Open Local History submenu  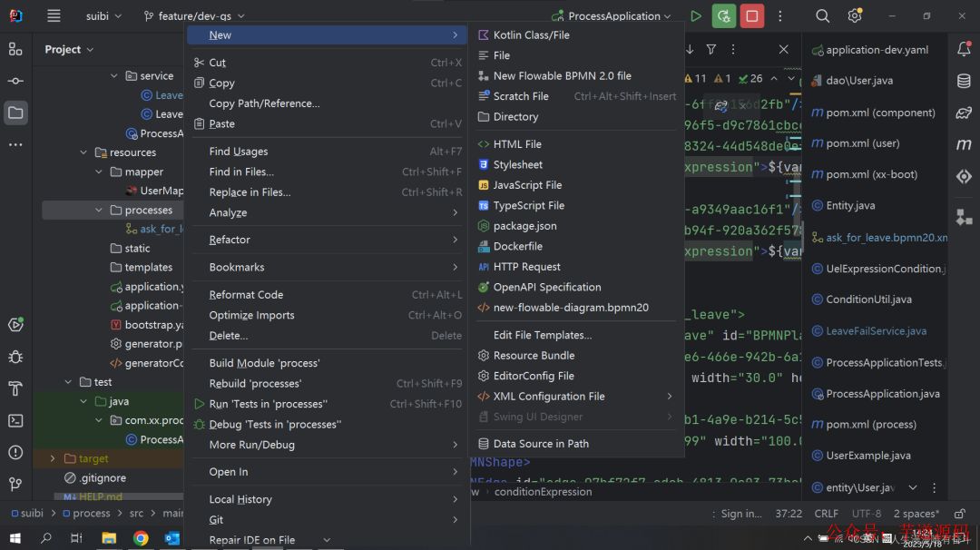coord(327,499)
